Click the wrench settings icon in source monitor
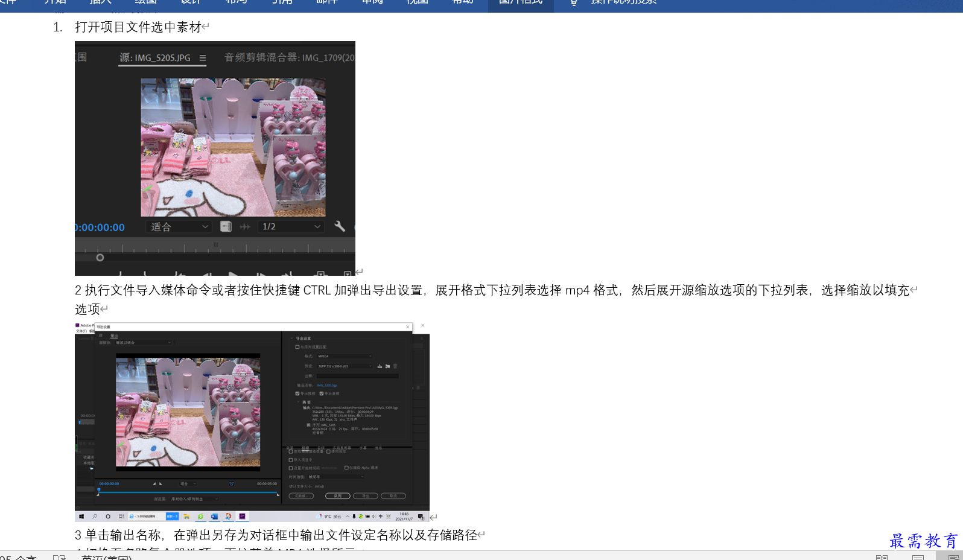The width and height of the screenshot is (963, 560). point(340,226)
